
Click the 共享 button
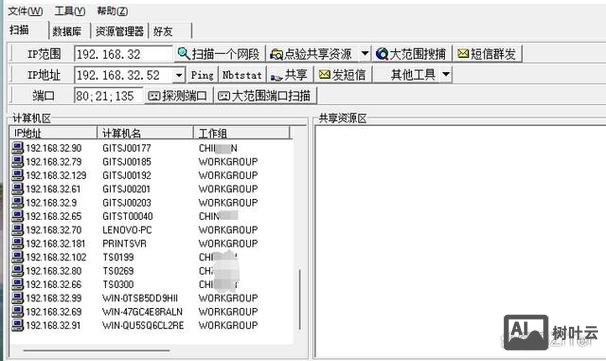click(x=289, y=75)
